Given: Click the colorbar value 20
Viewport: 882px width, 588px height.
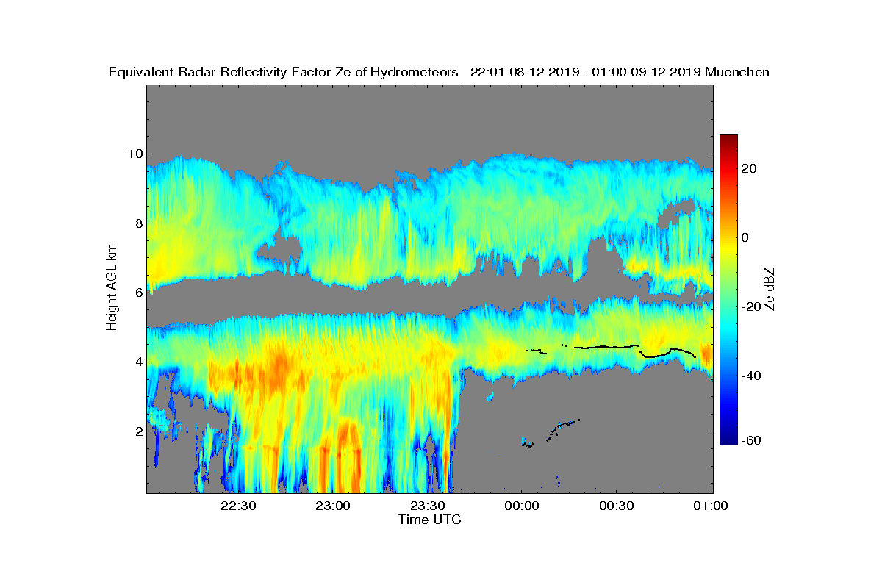Looking at the screenshot, I should click(750, 168).
